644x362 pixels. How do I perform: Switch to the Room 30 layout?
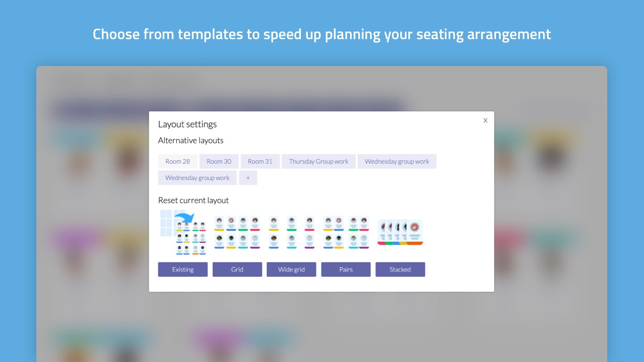(x=219, y=161)
